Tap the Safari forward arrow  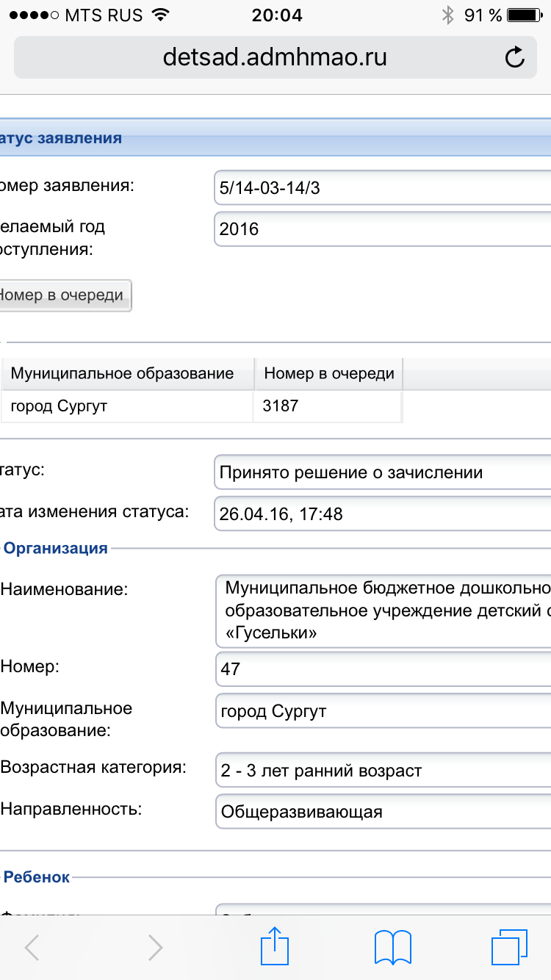[x=155, y=948]
